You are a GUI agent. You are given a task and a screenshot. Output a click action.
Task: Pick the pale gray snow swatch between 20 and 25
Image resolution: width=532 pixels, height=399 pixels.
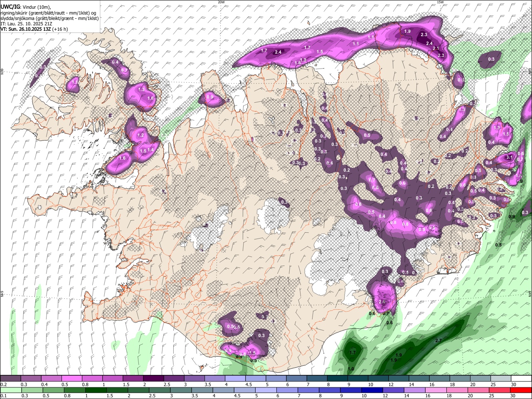480,379
